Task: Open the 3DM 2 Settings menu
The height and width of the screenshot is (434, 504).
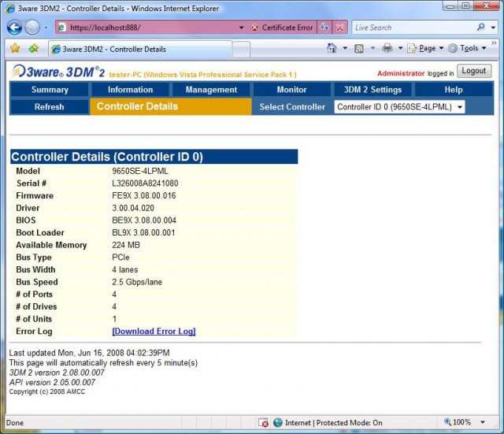Action: 372,90
